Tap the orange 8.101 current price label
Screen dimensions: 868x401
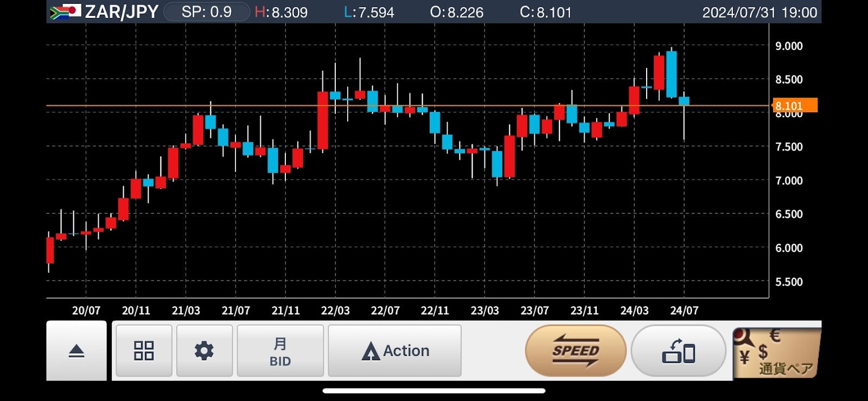tap(794, 105)
